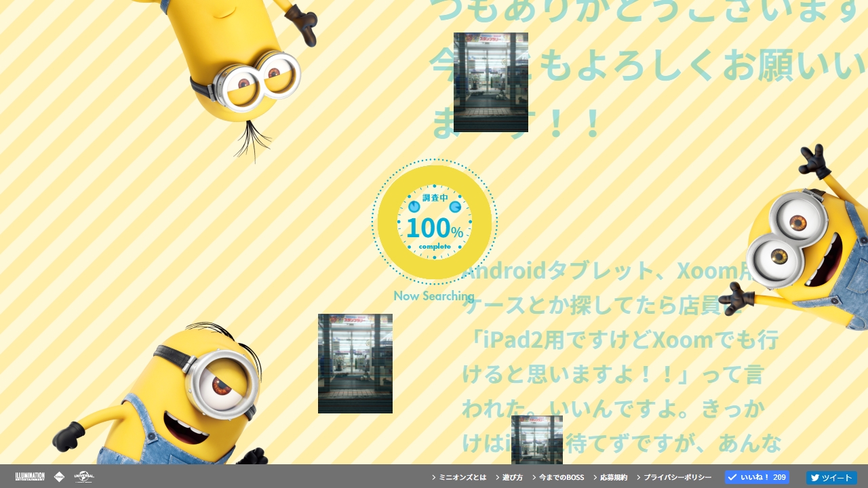Click the Twitter ツイート button
This screenshot has width=868, height=488.
[831, 477]
